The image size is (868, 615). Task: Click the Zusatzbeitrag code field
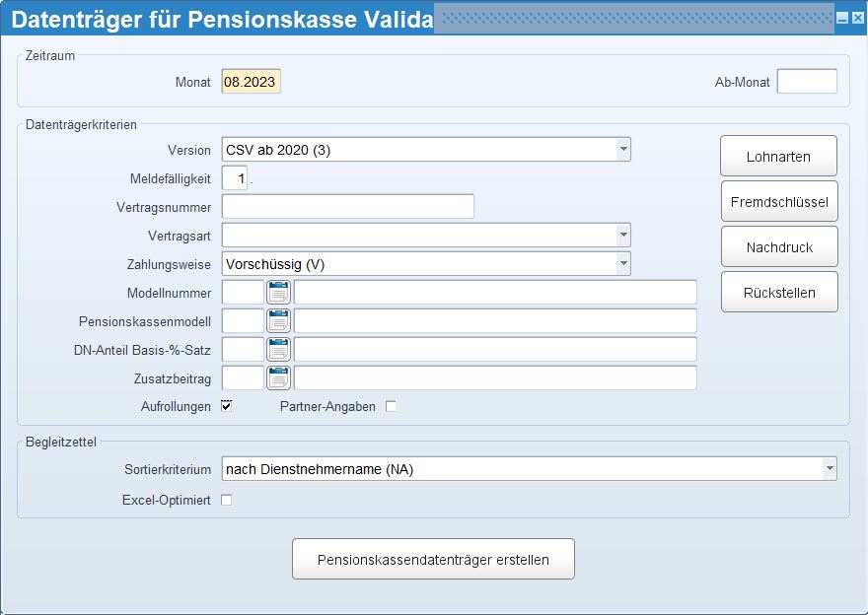[243, 378]
